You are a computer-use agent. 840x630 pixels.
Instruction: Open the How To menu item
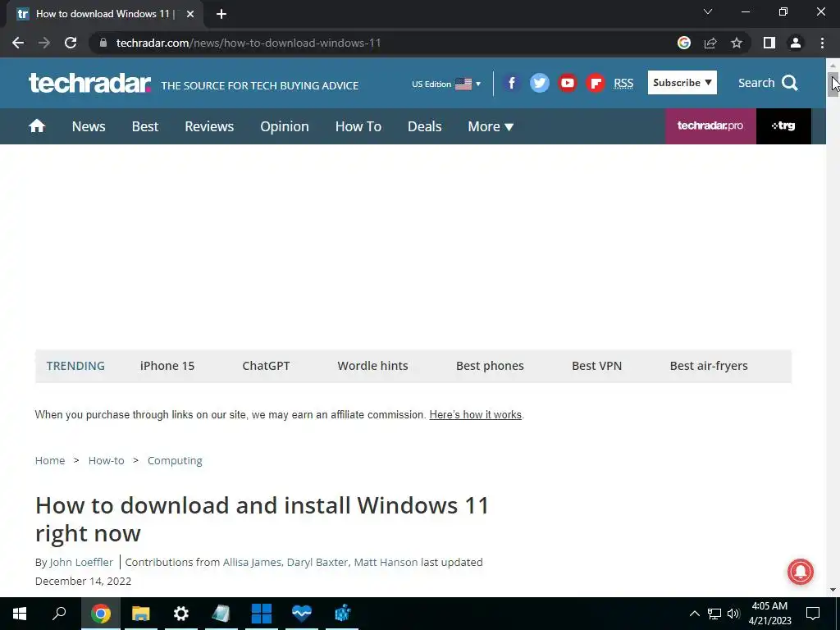[x=358, y=126]
